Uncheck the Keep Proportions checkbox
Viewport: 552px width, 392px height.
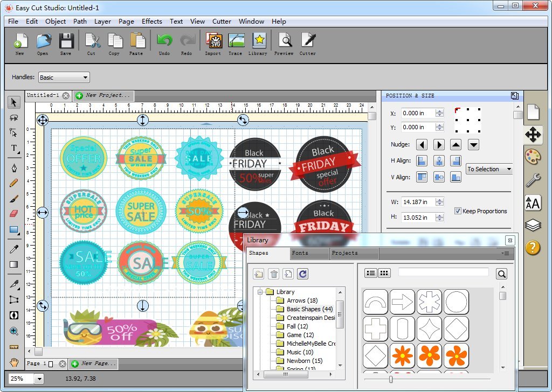[x=458, y=211]
